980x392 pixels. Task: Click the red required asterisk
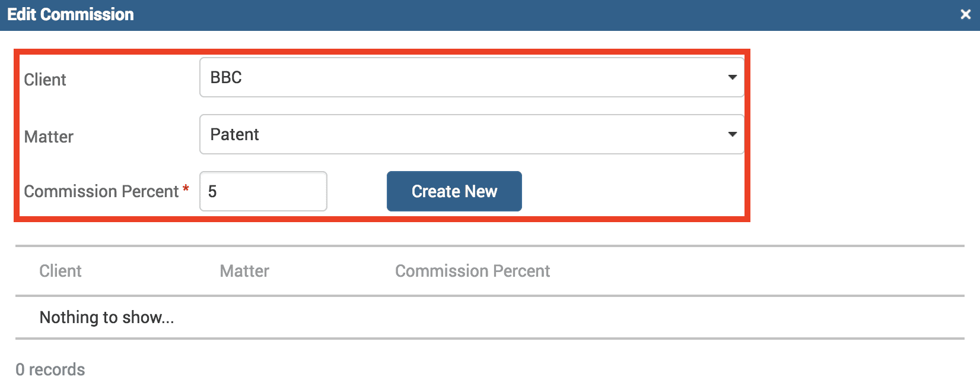[x=186, y=189]
